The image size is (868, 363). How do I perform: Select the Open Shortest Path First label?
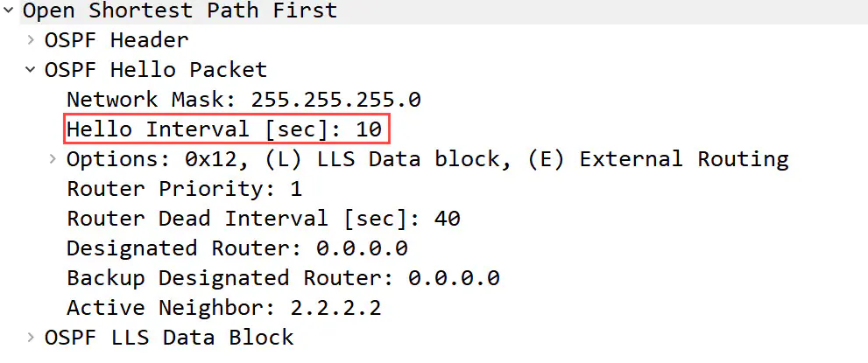coord(180,11)
